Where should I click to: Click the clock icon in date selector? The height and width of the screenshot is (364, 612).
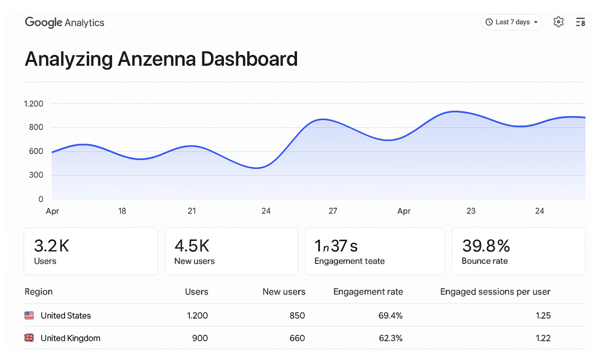click(x=489, y=22)
